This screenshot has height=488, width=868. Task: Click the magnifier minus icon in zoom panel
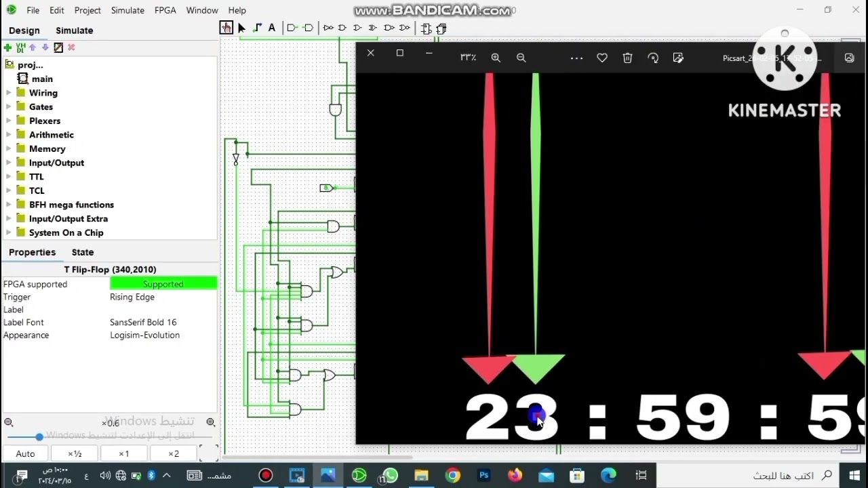point(8,422)
